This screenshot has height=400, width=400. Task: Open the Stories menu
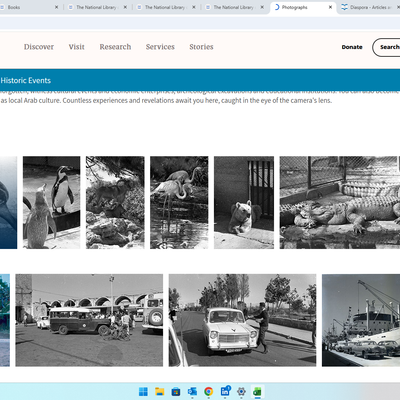(x=201, y=47)
